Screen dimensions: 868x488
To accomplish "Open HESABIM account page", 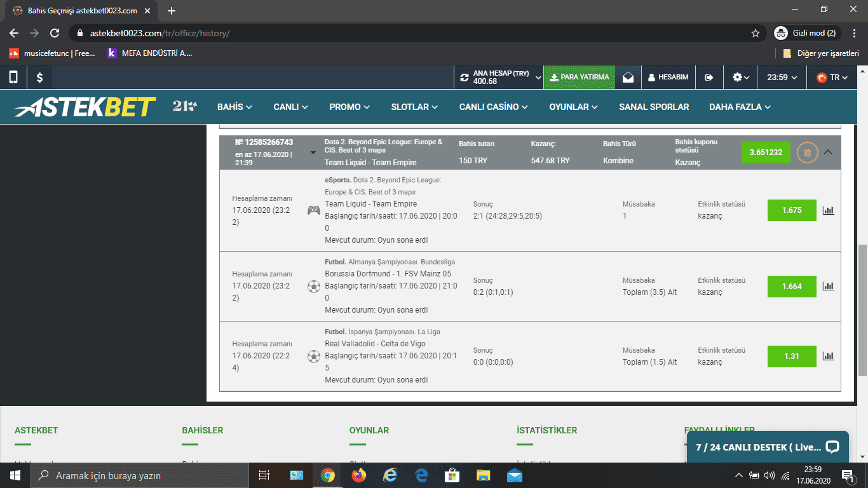I will pos(668,78).
